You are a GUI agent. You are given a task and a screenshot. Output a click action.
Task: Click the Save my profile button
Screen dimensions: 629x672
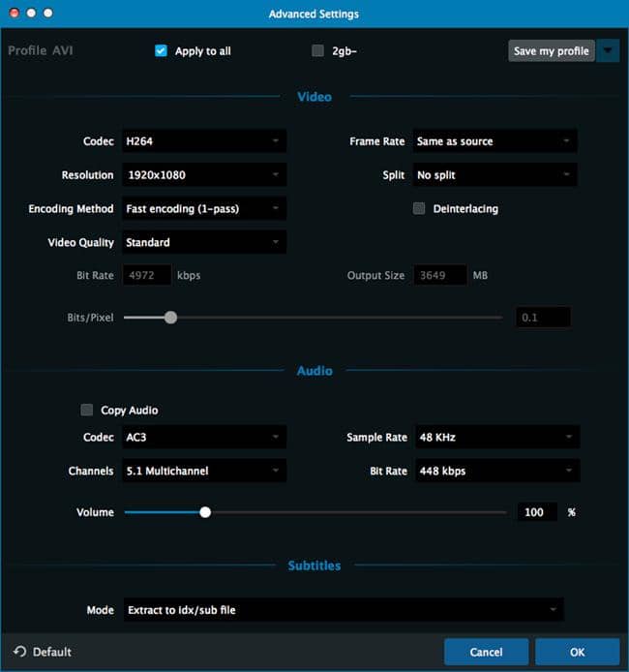click(551, 51)
